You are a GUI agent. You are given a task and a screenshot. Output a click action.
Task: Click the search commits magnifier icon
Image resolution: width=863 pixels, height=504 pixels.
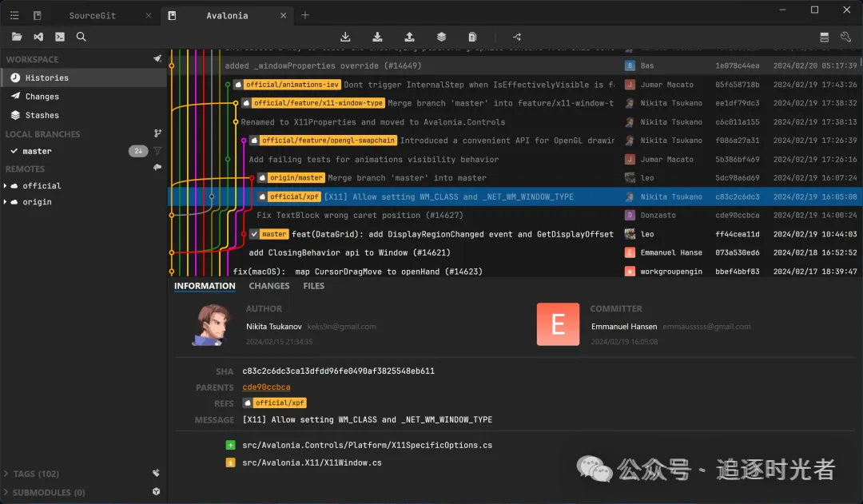coord(82,37)
